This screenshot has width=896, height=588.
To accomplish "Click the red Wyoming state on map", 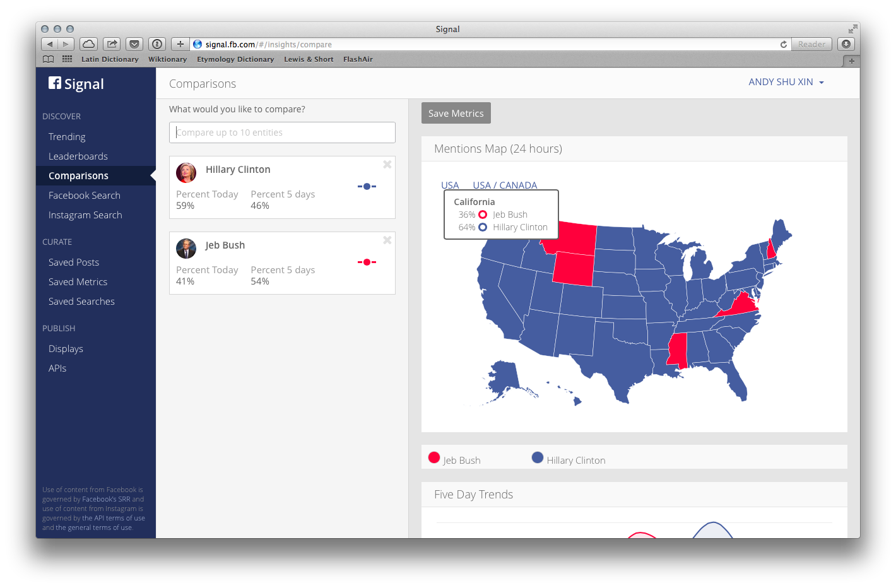I will (x=573, y=268).
